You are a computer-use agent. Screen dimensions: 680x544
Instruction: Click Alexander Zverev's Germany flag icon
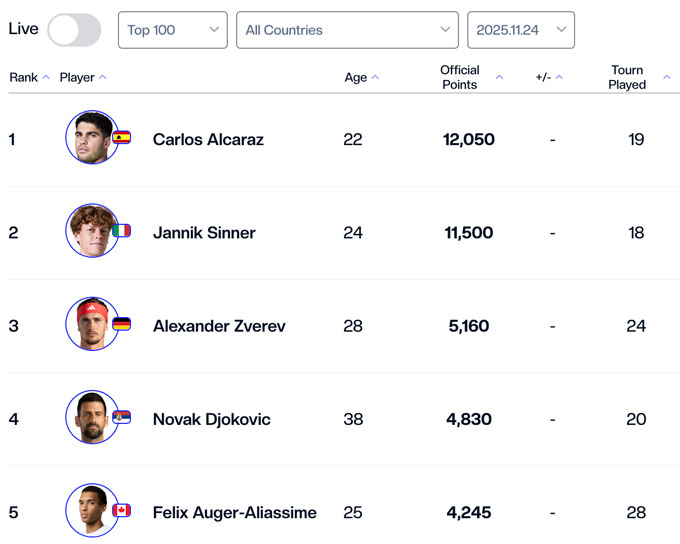pos(122,324)
